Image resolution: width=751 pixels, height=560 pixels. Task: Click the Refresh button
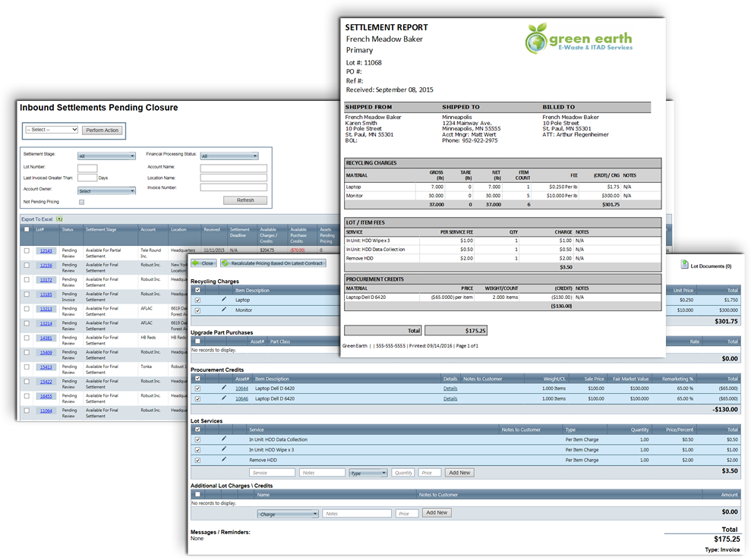245,200
